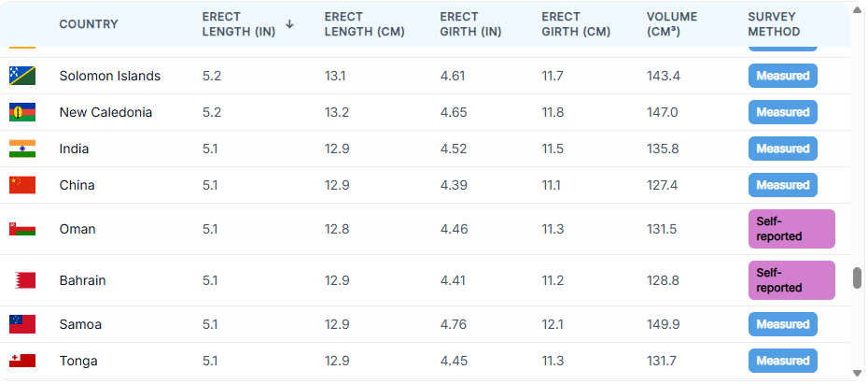Click the China flag icon

point(22,185)
